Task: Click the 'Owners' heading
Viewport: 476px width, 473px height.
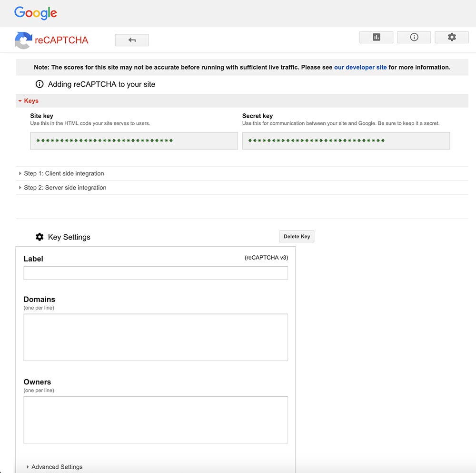Action: [37, 382]
